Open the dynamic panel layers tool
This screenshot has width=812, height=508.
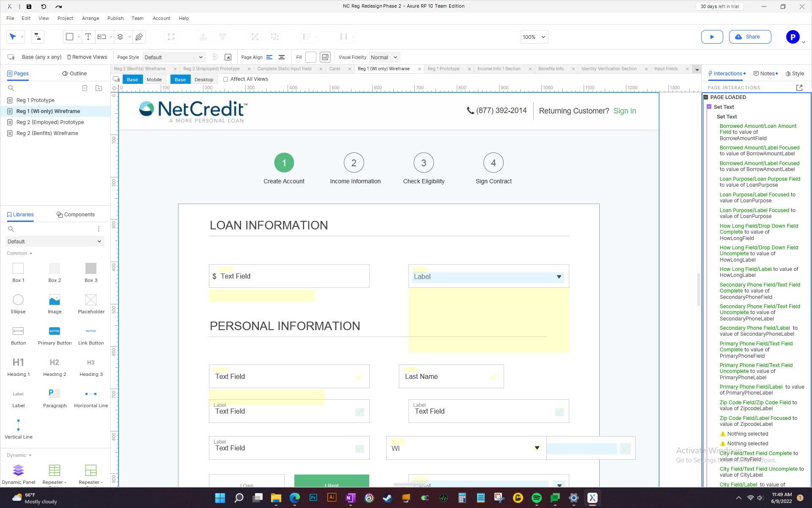(120, 37)
